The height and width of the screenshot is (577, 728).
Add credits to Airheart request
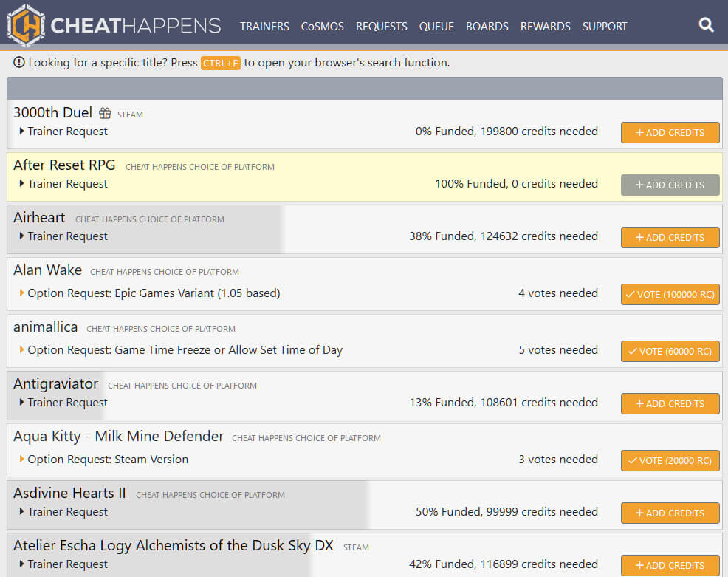click(670, 238)
